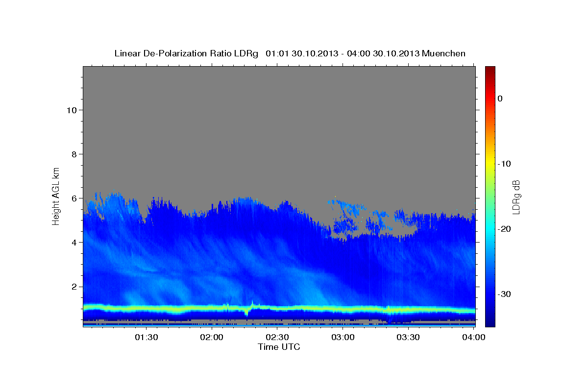588x392 pixels.
Task: Click the 'LDRg dB' colorbar label
Action: pyautogui.click(x=516, y=197)
